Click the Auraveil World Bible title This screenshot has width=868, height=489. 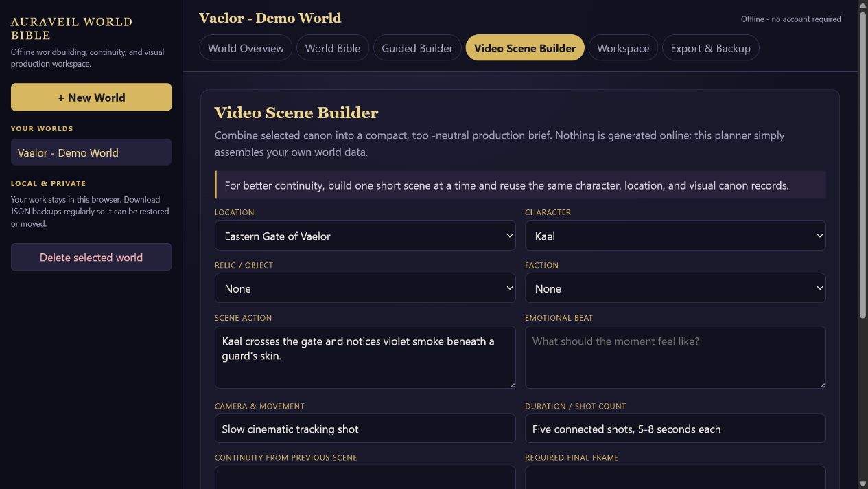pos(72,28)
